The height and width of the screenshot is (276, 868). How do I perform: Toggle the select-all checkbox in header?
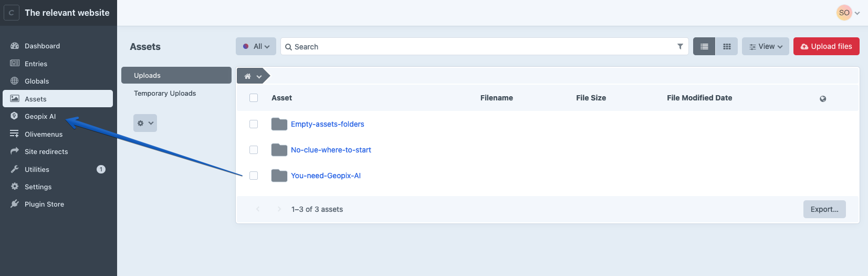coord(254,98)
